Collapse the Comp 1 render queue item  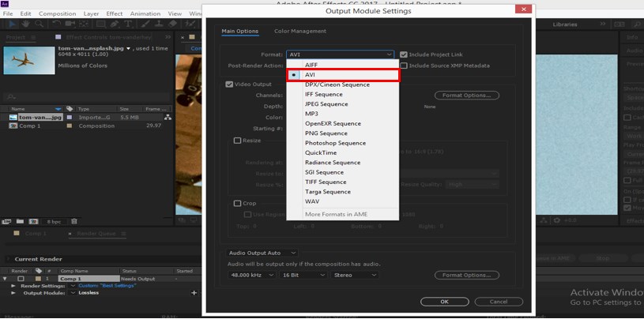[5, 279]
